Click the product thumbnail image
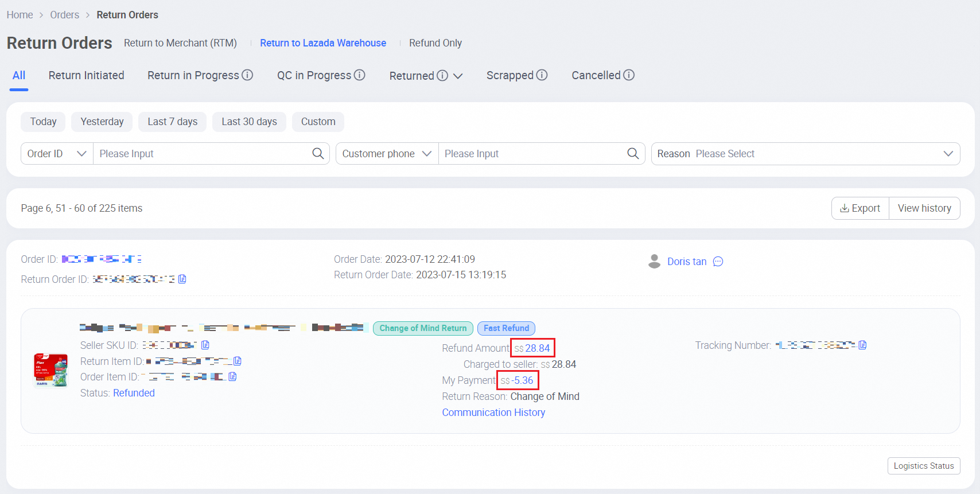The image size is (980, 494). pyautogui.click(x=50, y=370)
